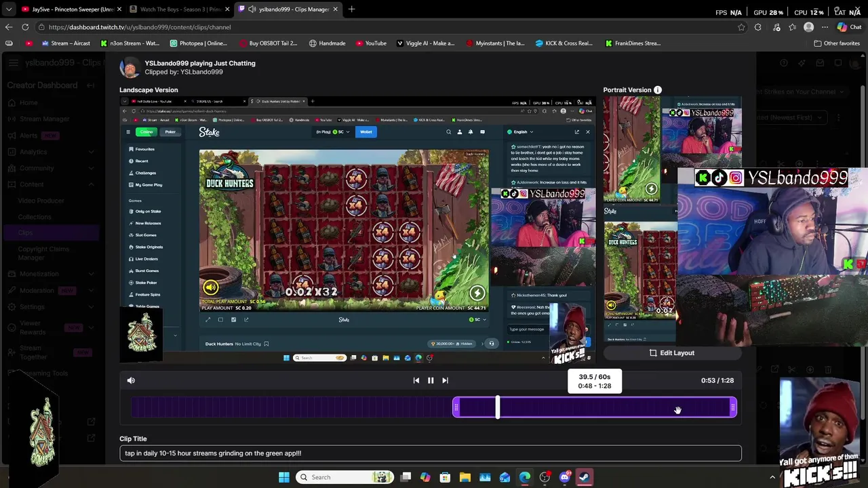868x488 pixels.
Task: Open Discord from the taskbar
Action: click(x=564, y=477)
